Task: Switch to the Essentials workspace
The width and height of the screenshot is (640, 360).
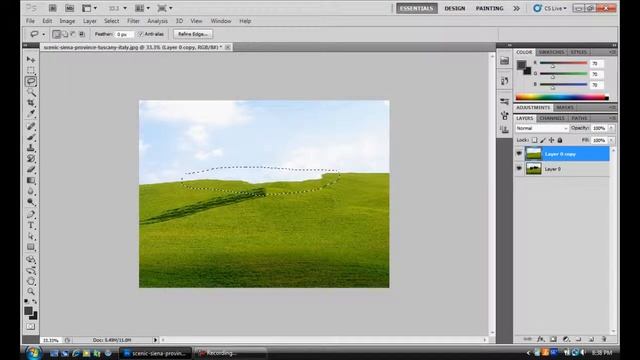Action: (x=416, y=8)
